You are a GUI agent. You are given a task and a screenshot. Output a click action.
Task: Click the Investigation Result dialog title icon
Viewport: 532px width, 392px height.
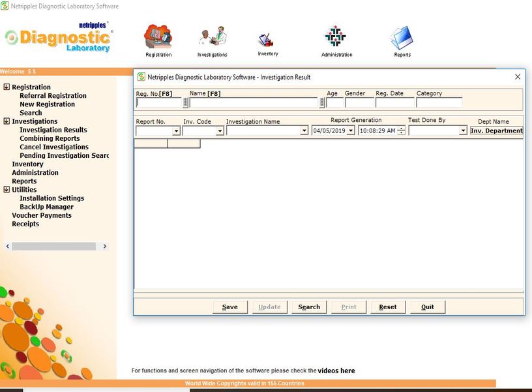pos(141,77)
